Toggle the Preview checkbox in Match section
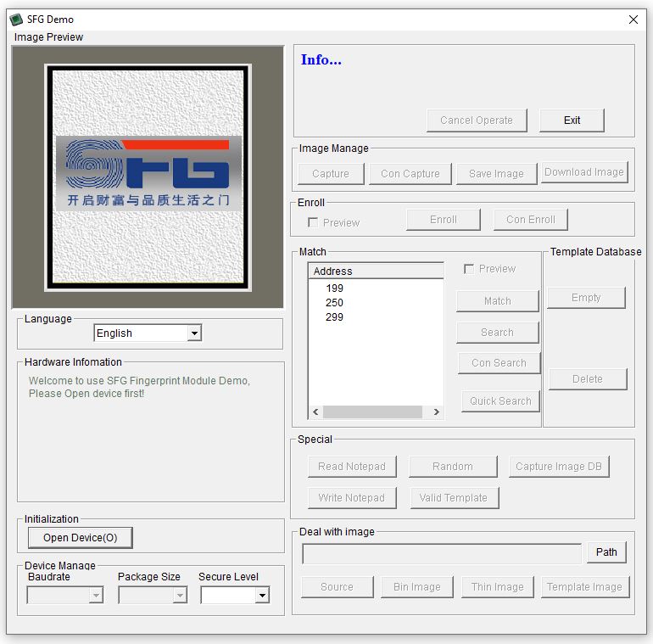 click(469, 269)
